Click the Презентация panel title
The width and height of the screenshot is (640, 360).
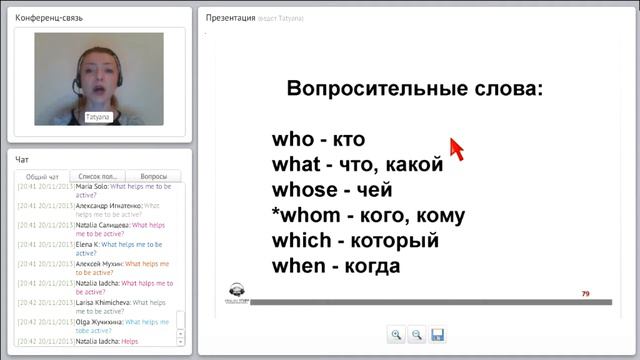coord(230,18)
